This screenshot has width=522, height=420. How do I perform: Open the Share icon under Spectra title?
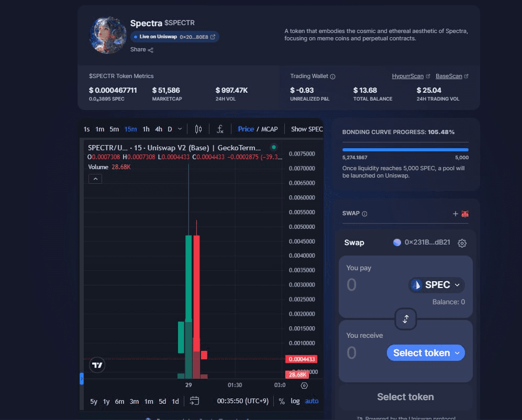pos(150,50)
